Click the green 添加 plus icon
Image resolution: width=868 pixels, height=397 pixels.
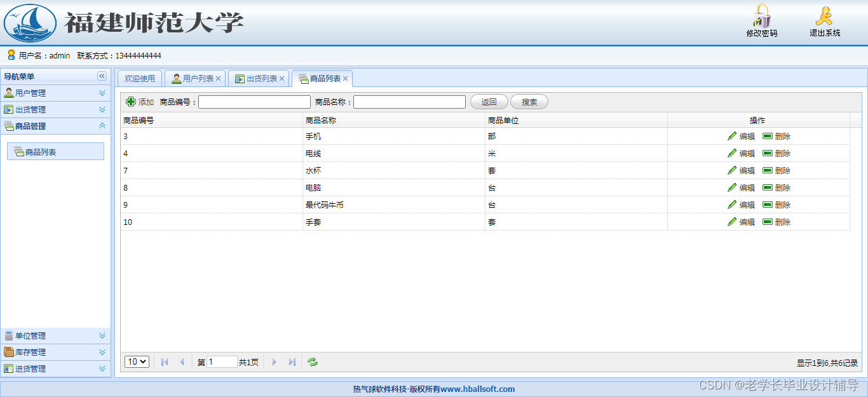click(131, 102)
